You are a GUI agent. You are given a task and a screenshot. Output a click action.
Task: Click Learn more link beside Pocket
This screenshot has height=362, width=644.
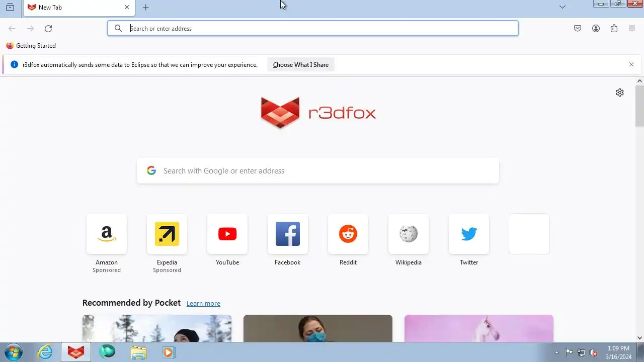click(203, 303)
